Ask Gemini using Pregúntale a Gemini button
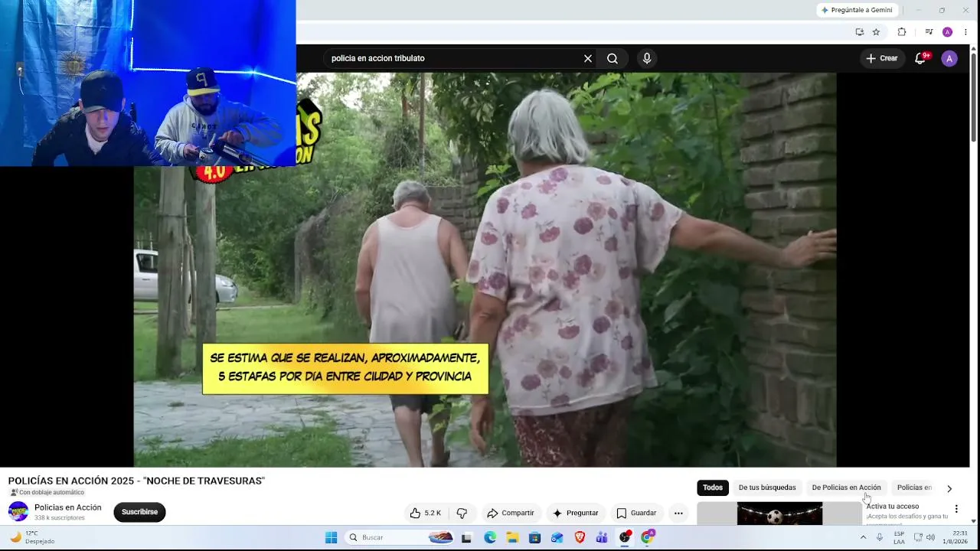 click(x=857, y=10)
